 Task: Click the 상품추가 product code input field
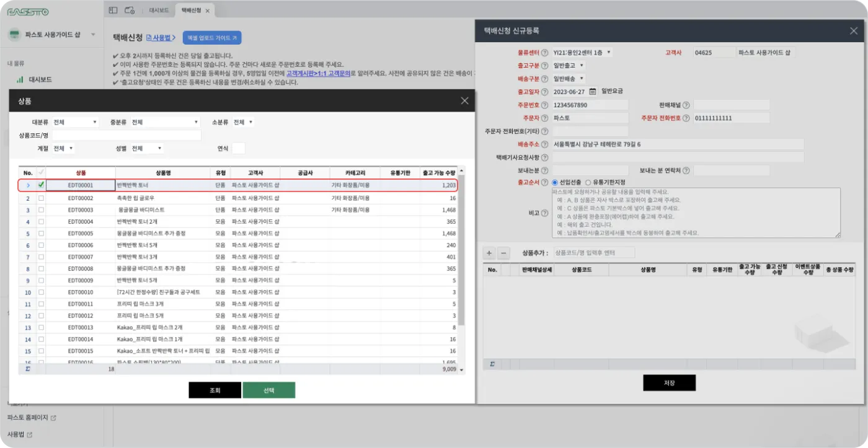coord(593,253)
